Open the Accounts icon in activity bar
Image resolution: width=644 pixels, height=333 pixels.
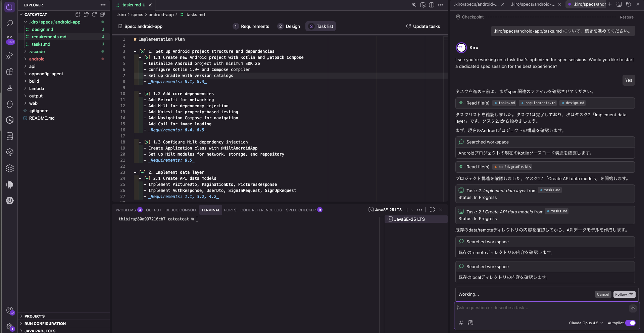(10, 310)
